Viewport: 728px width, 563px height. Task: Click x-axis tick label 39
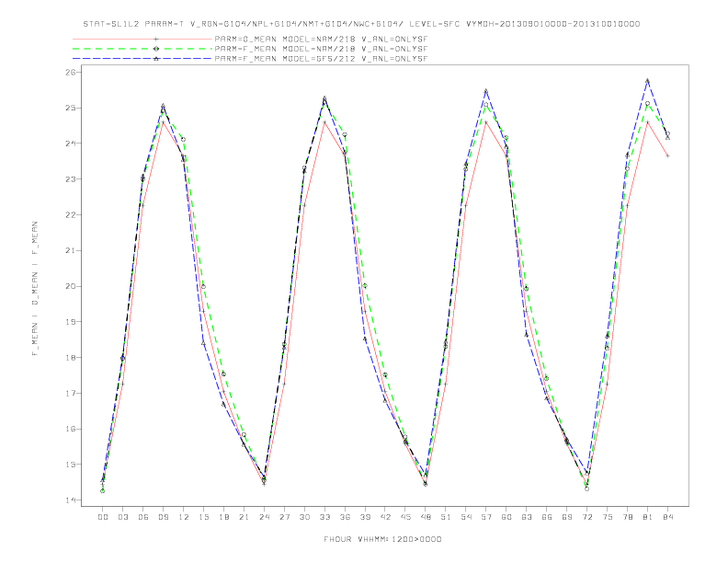click(x=365, y=517)
